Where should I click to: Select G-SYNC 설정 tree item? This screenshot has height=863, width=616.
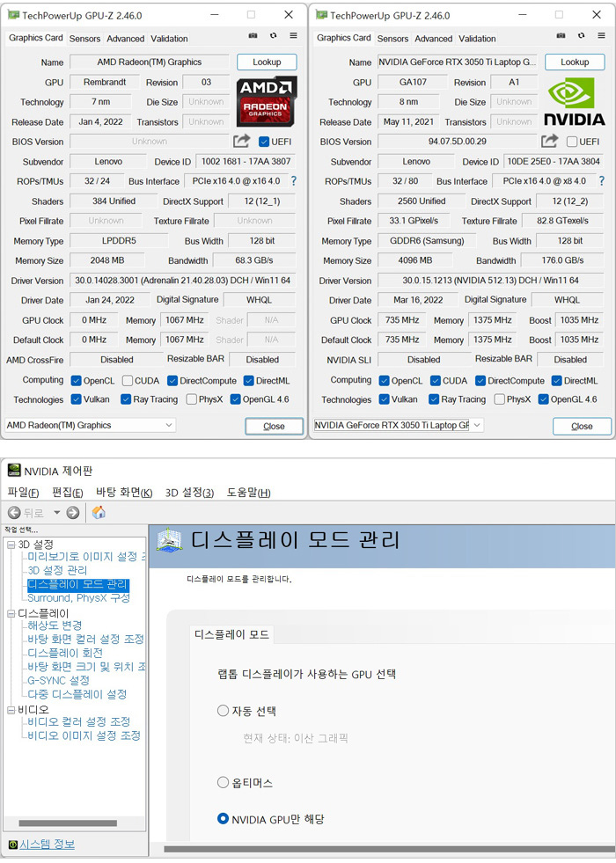(x=58, y=680)
